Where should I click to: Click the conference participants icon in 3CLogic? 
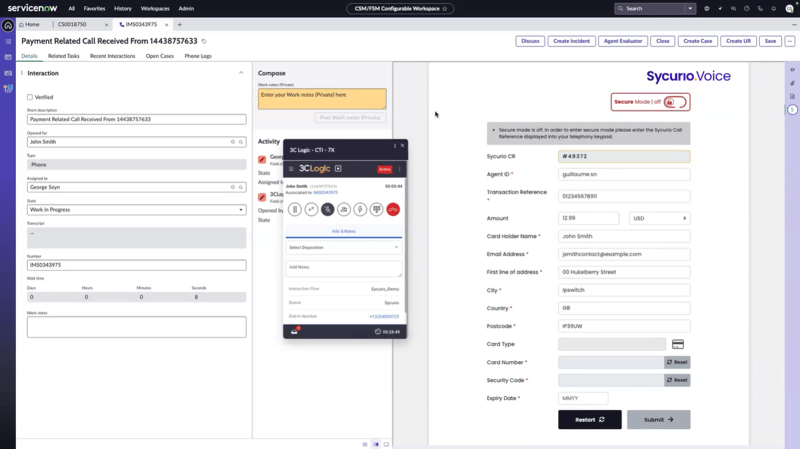(344, 209)
